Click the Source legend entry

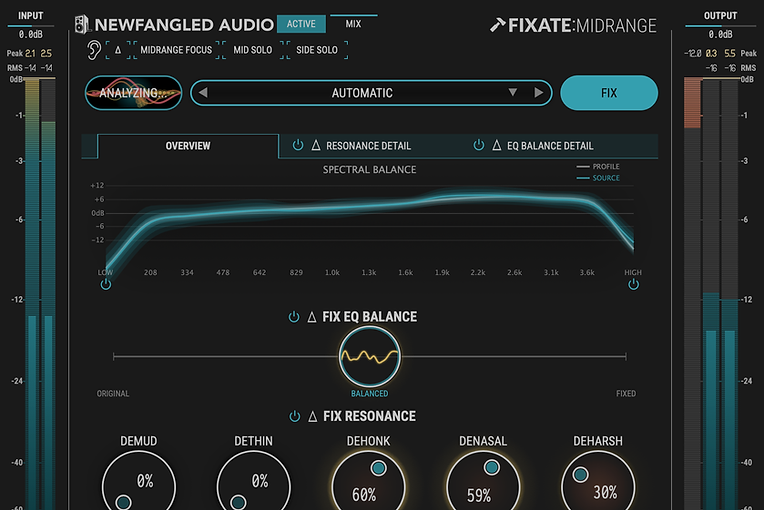click(598, 178)
